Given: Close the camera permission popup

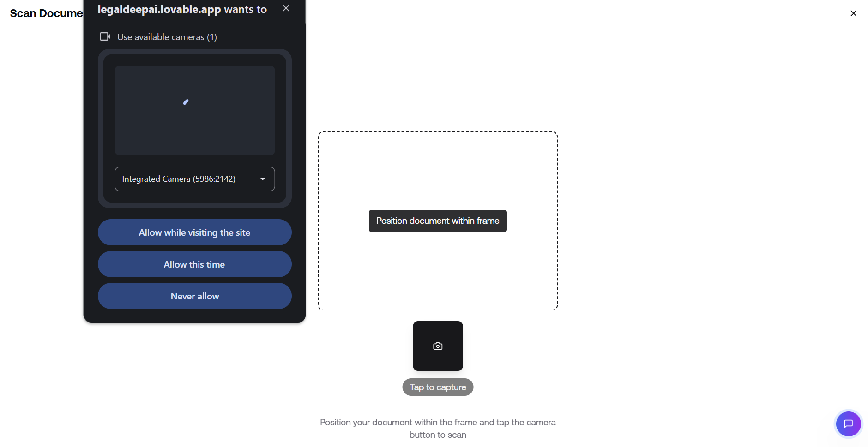Looking at the screenshot, I should point(286,8).
